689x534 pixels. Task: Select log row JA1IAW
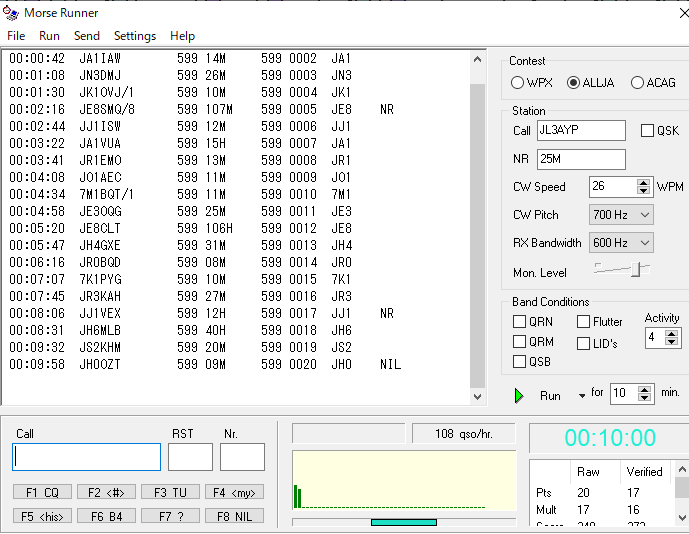(235, 58)
